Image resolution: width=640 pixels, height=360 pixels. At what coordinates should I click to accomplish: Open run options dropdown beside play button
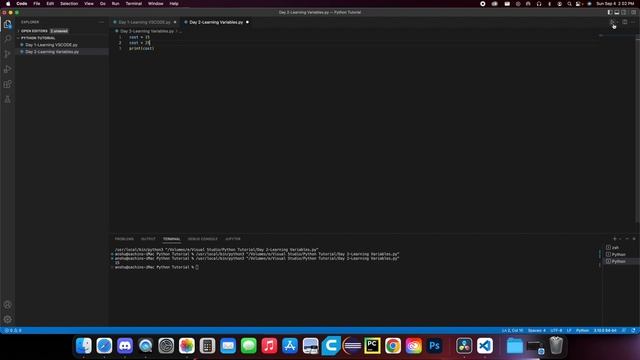click(617, 22)
